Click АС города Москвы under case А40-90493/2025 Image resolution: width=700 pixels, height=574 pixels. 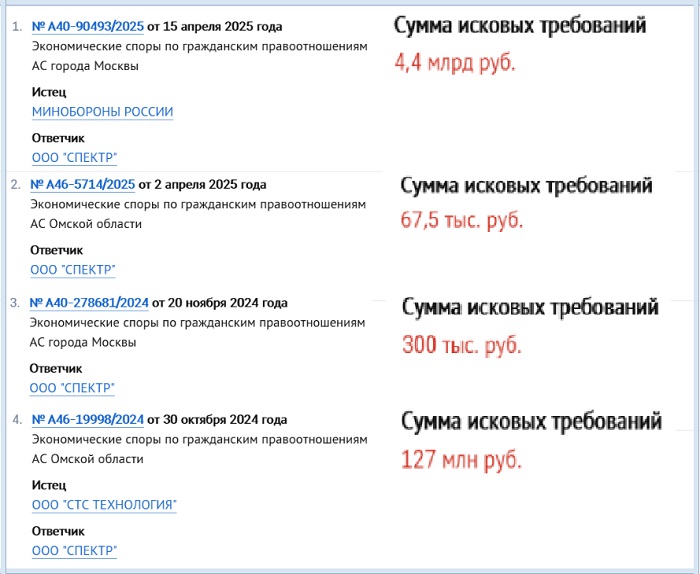click(85, 66)
